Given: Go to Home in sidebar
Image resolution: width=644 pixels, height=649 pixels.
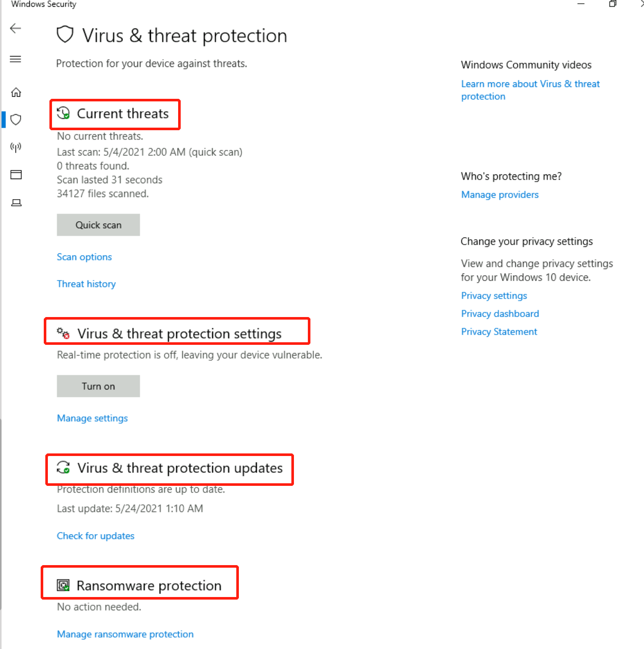Looking at the screenshot, I should pos(16,93).
